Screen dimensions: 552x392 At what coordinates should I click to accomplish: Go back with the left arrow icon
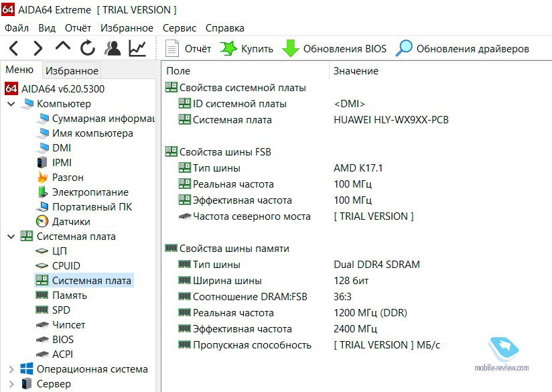tap(13, 48)
